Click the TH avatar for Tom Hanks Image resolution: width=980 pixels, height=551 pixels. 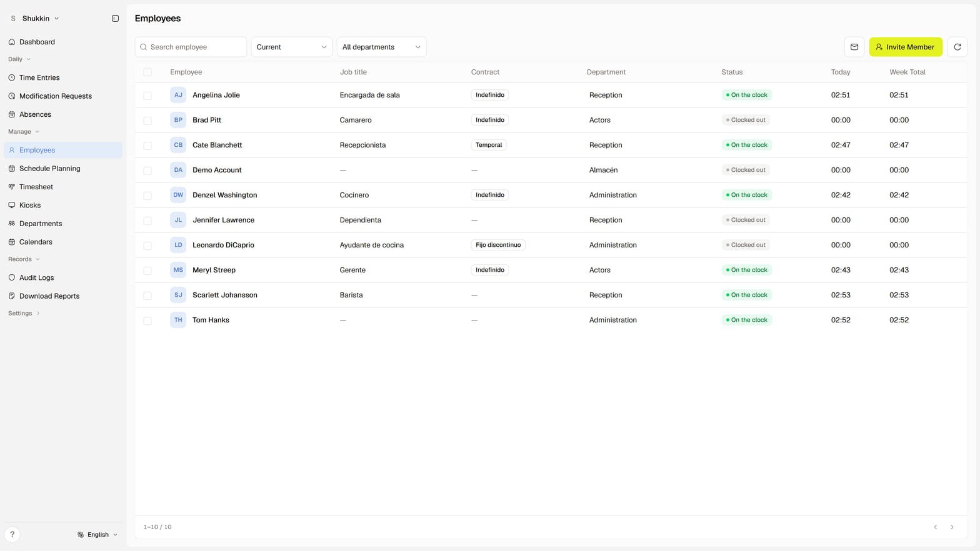(178, 320)
